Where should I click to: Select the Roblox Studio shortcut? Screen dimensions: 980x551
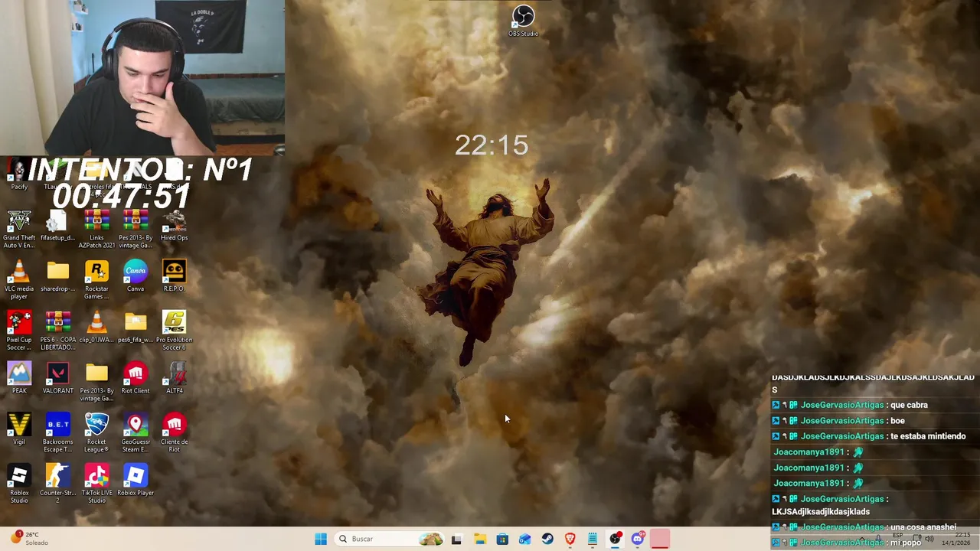(19, 484)
